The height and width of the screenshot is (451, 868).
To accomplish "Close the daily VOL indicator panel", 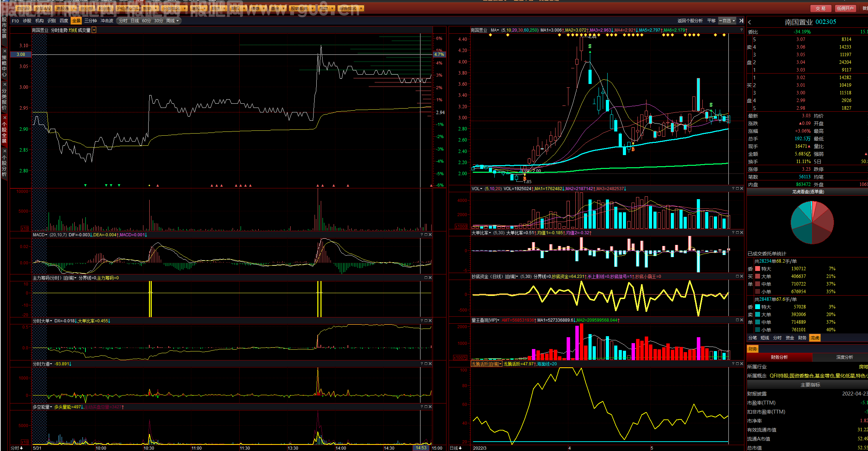I will click(x=742, y=189).
